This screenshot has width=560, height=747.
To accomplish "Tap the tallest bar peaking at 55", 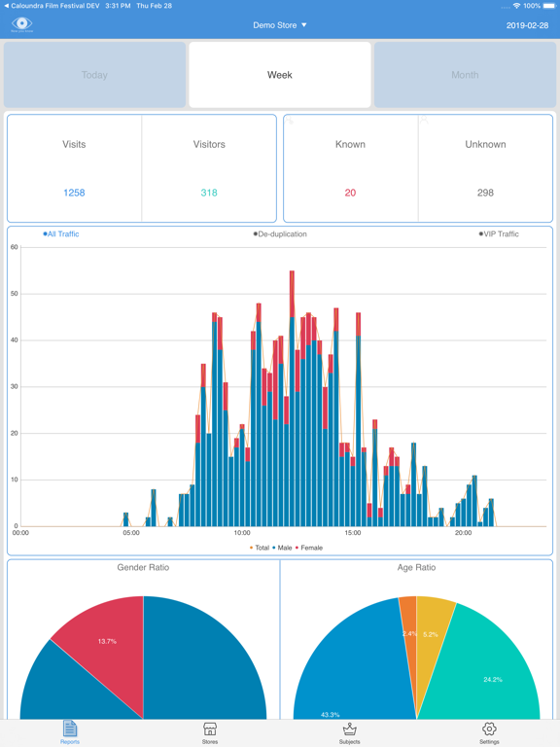I will (292, 398).
